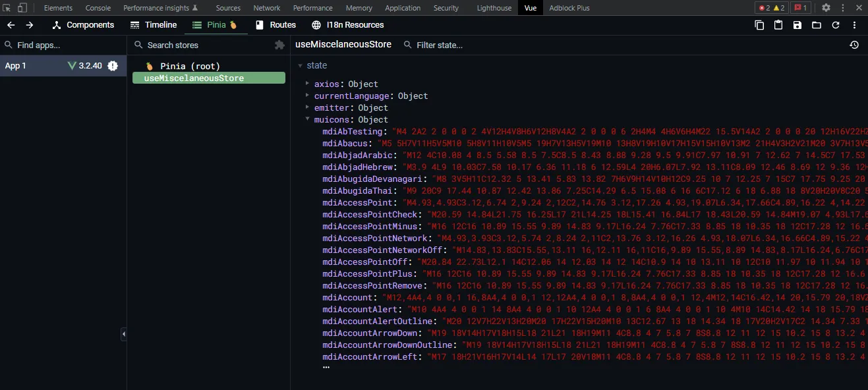Switch to the Console tab
The width and height of the screenshot is (868, 390).
coord(98,8)
